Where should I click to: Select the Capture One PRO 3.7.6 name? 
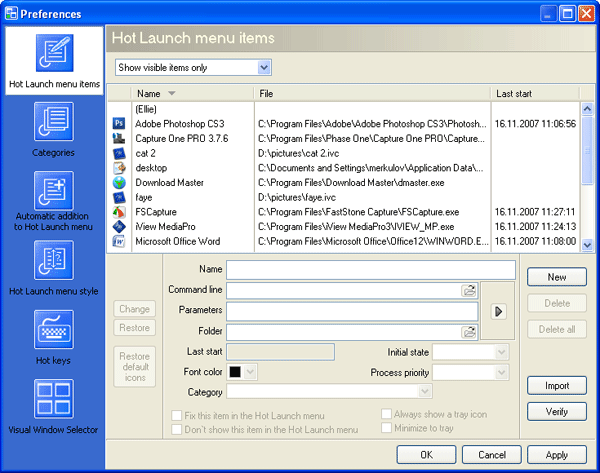[x=182, y=138]
